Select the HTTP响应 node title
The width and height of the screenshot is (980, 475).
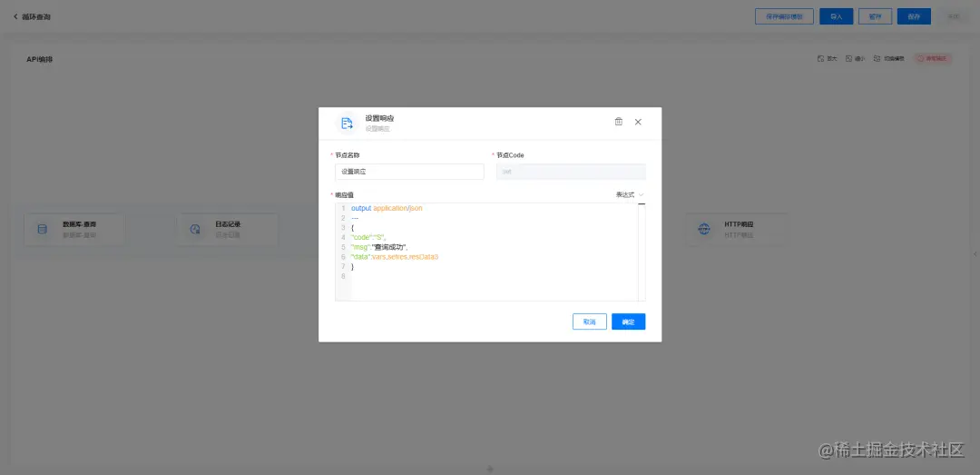[739, 224]
